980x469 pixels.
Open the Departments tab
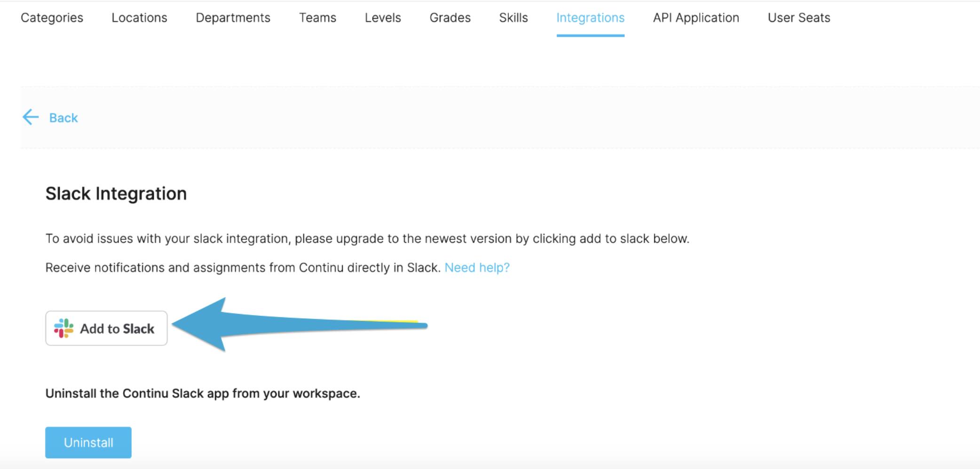click(233, 18)
